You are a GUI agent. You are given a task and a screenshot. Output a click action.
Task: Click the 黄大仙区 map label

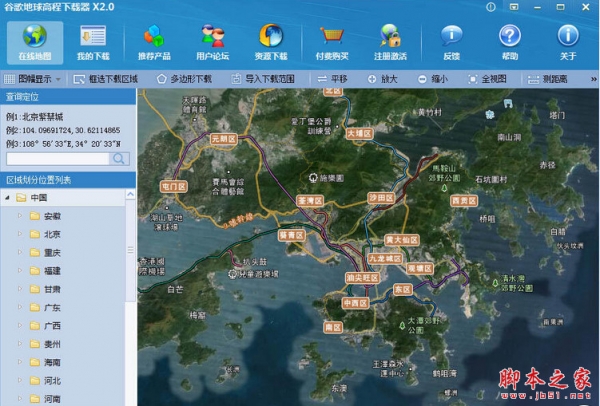point(402,240)
